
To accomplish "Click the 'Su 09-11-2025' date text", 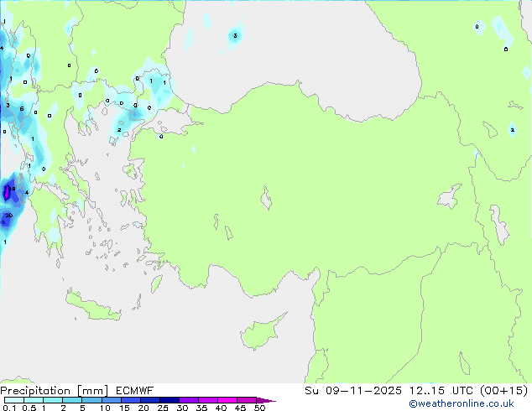I will click(x=353, y=391).
